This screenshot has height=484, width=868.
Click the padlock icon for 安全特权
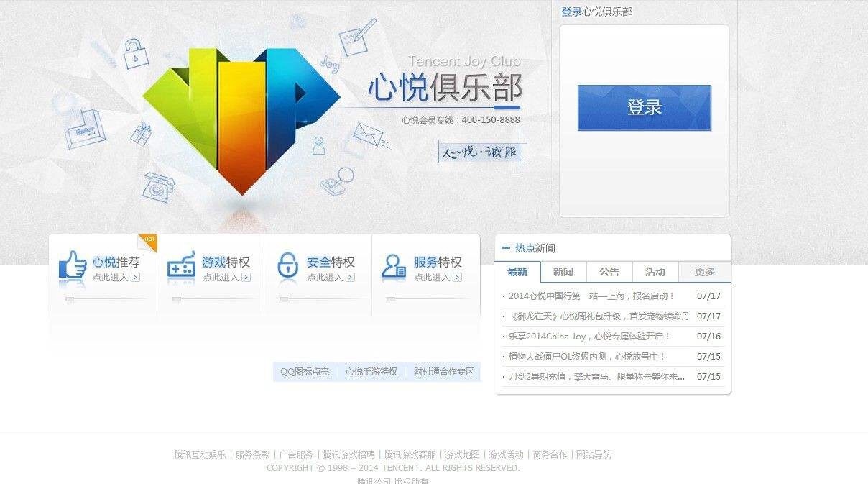tap(287, 265)
